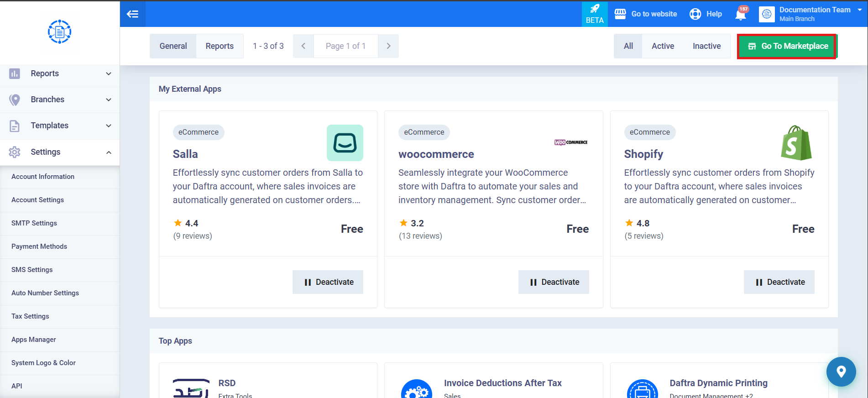This screenshot has height=398, width=868.
Task: Open Auto Number Settings
Action: coord(60,293)
